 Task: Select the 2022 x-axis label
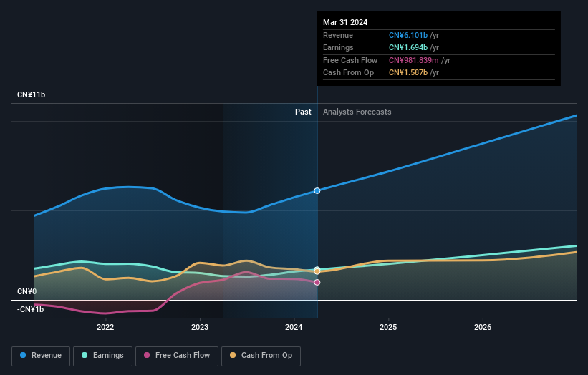[x=105, y=327]
